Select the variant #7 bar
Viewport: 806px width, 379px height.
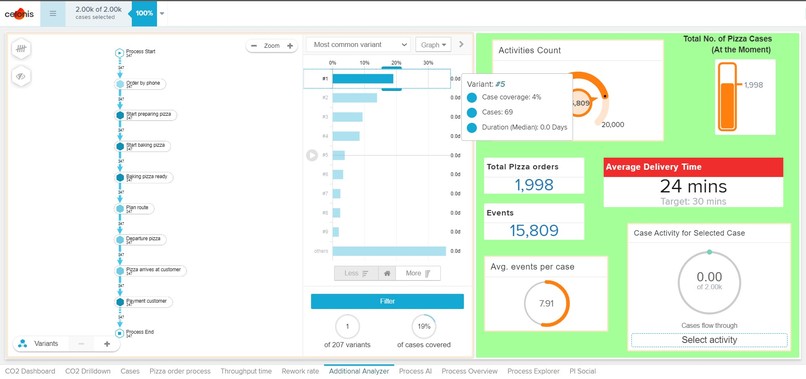[x=336, y=193]
